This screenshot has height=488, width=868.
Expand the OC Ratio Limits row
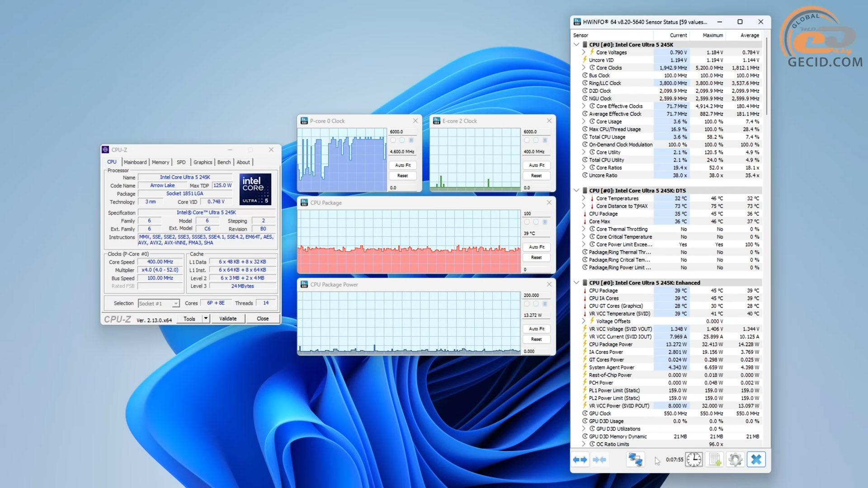(x=584, y=444)
